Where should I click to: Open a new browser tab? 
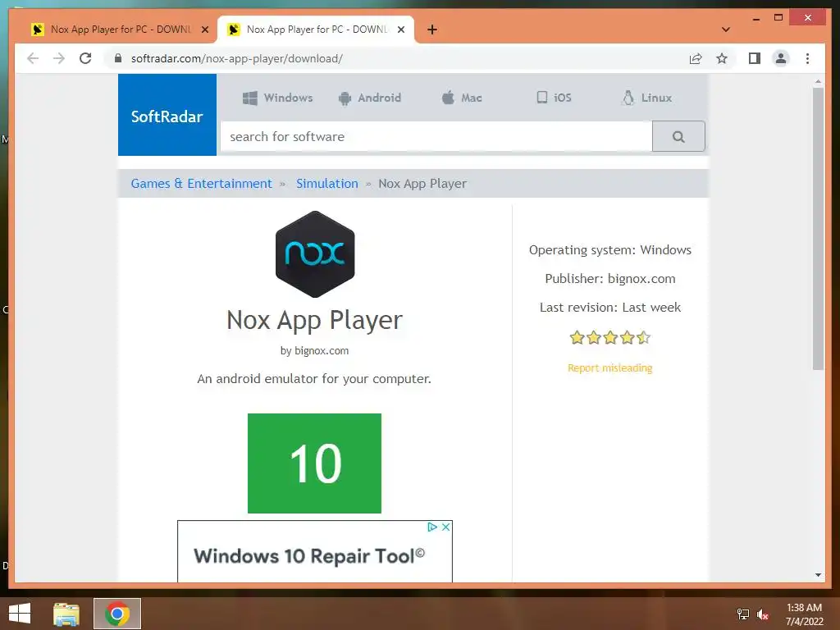(432, 30)
